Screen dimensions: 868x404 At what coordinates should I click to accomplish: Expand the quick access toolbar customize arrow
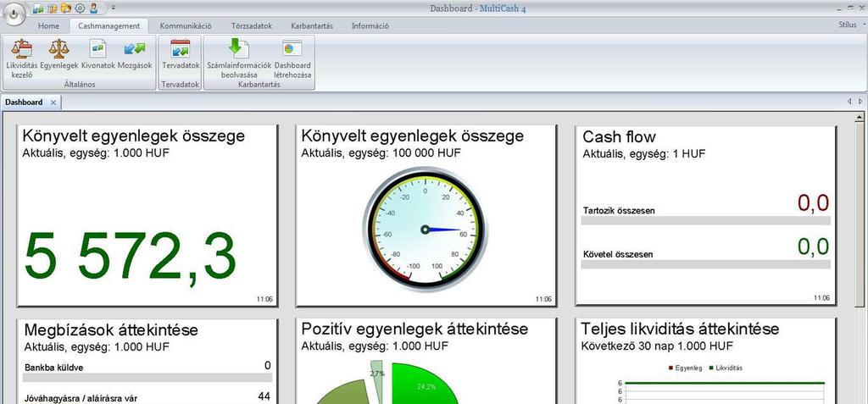click(114, 8)
